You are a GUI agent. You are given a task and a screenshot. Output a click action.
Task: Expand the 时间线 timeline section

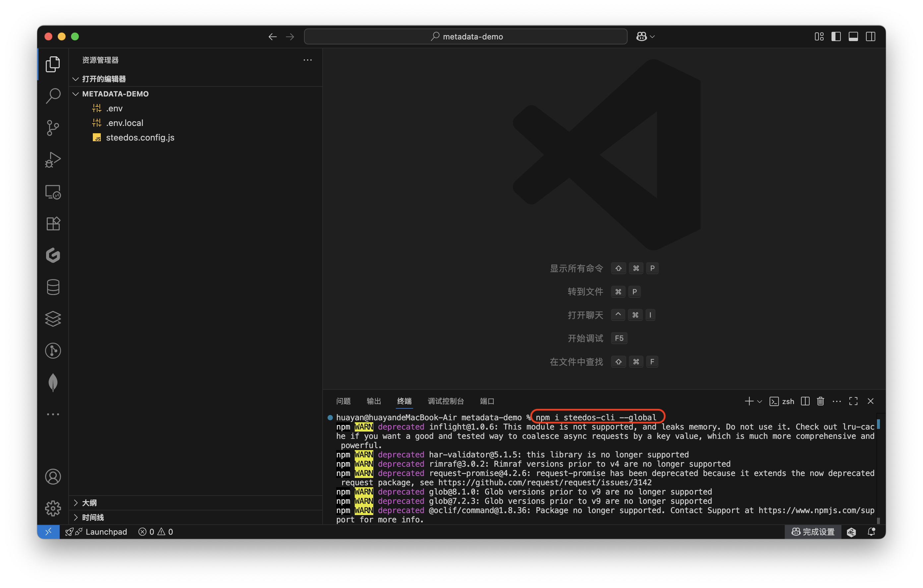coord(196,517)
